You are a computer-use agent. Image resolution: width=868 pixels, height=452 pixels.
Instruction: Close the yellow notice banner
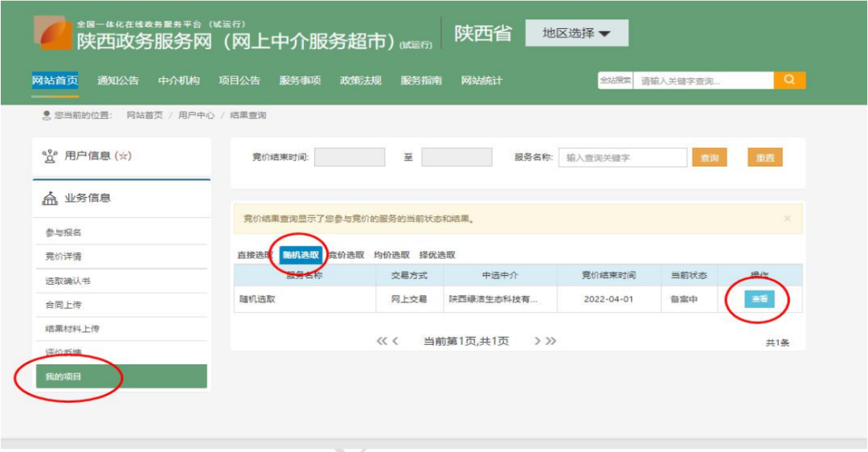[787, 219]
